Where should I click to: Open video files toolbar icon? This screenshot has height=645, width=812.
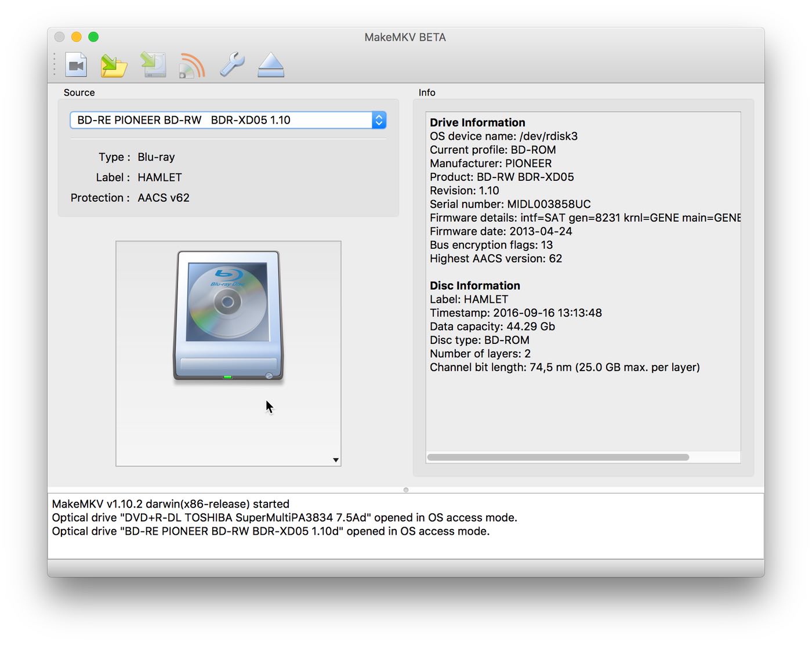(x=76, y=65)
